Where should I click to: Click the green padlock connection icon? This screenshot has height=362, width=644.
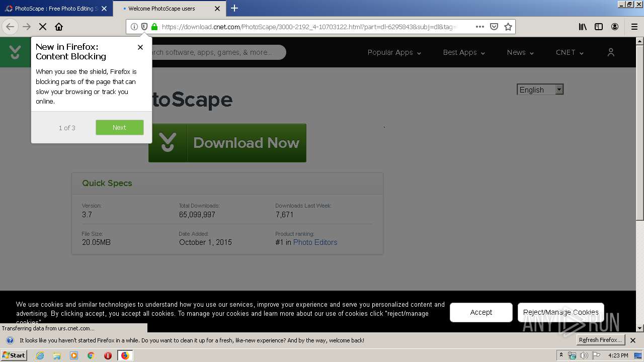tap(154, 27)
